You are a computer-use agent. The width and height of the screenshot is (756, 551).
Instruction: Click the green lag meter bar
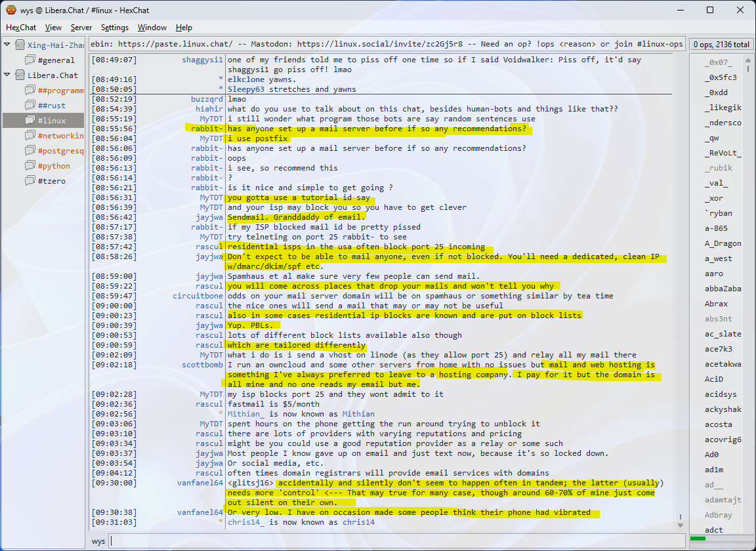coord(698,539)
